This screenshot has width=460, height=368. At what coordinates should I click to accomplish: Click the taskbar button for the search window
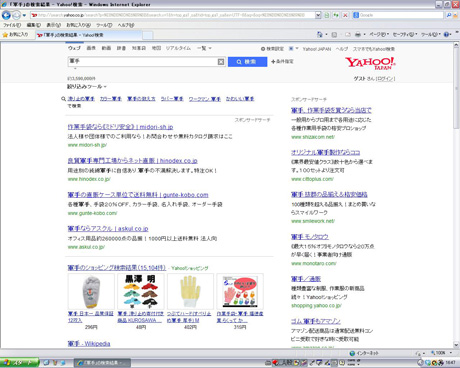click(x=102, y=363)
